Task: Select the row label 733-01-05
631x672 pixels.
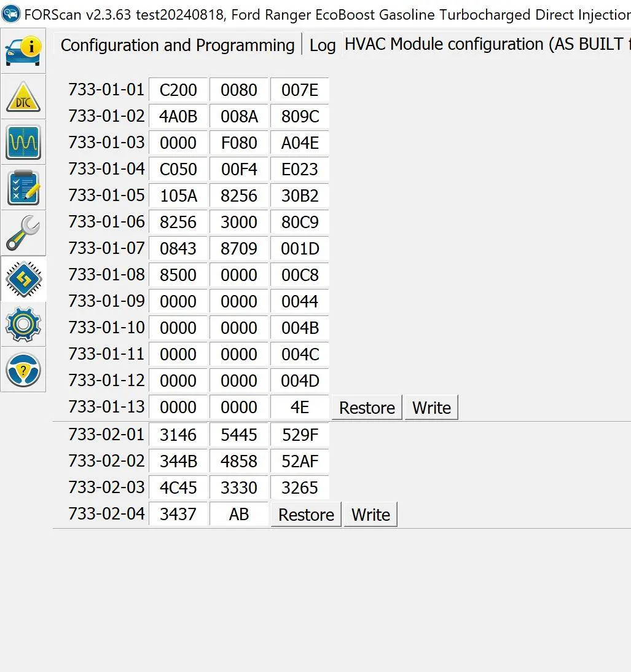Action: 106,196
